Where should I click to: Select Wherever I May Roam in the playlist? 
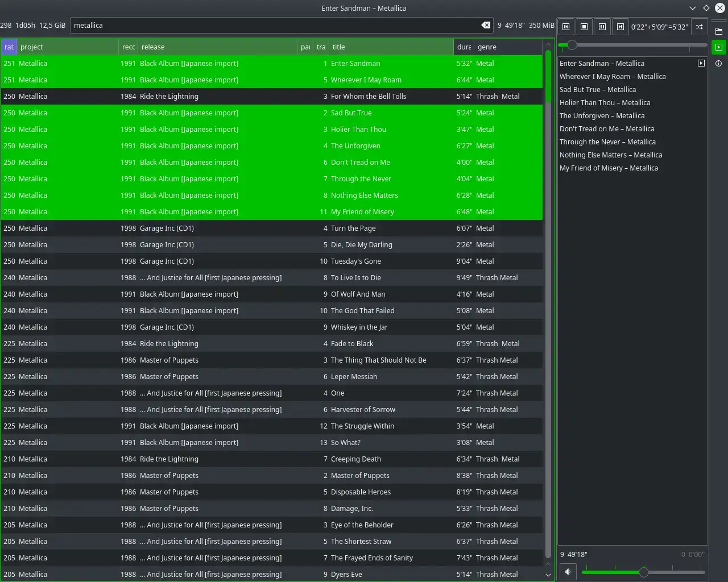[632, 76]
